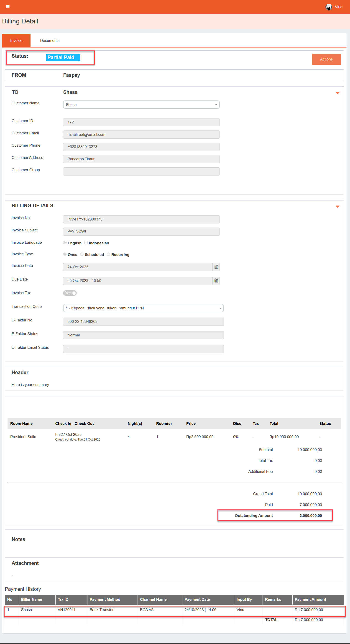Open the Invoice Date calendar icon
The height and width of the screenshot is (644, 350).
216,267
